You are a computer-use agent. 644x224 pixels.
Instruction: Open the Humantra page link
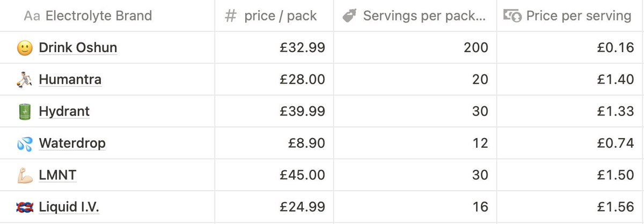70,80
